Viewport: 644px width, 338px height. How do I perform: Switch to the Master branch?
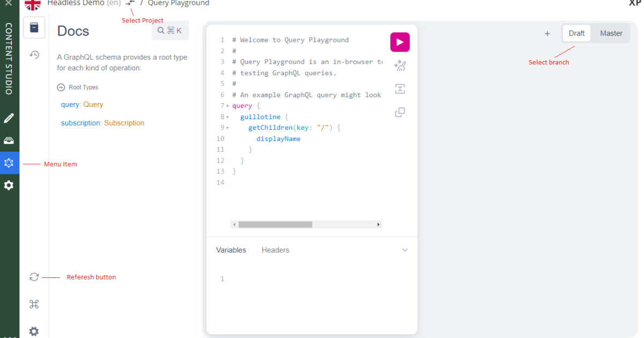pos(611,33)
